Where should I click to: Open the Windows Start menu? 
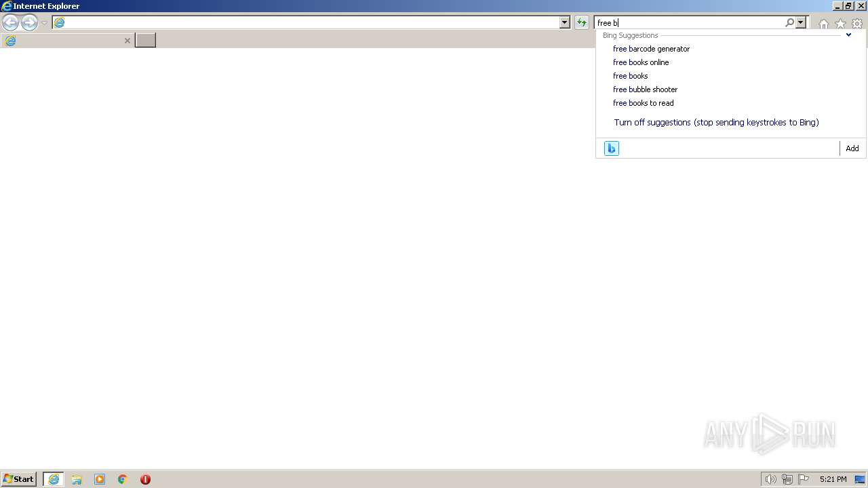[x=18, y=479]
